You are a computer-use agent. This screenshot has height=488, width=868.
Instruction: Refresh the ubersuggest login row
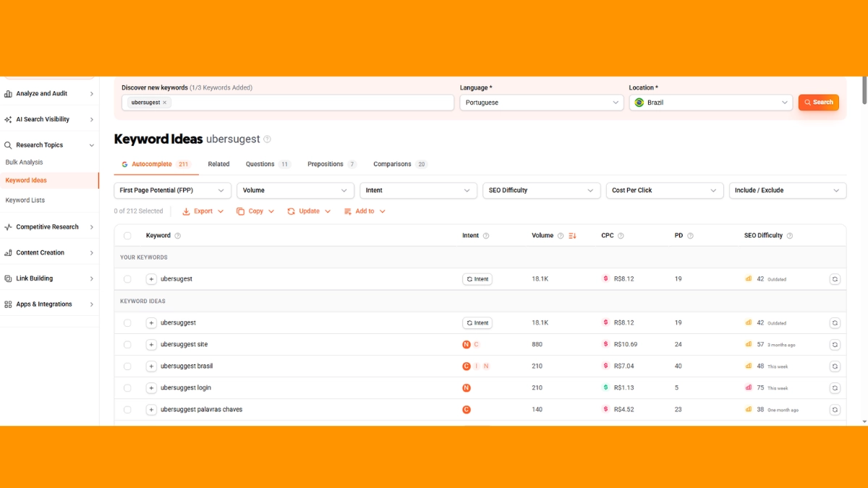coord(835,388)
